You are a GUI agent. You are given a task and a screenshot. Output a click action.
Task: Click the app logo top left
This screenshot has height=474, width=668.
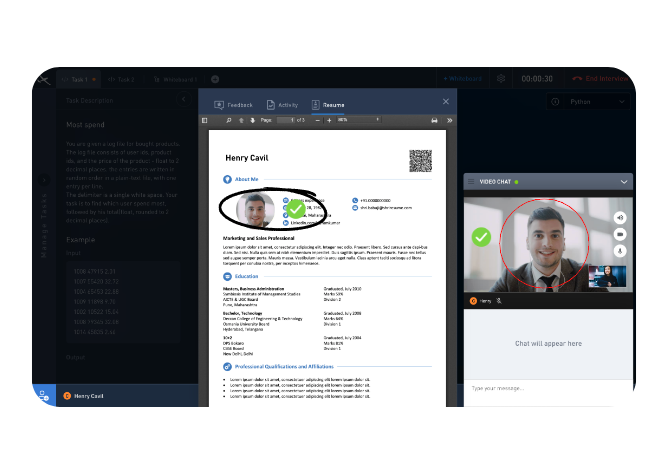click(x=43, y=79)
